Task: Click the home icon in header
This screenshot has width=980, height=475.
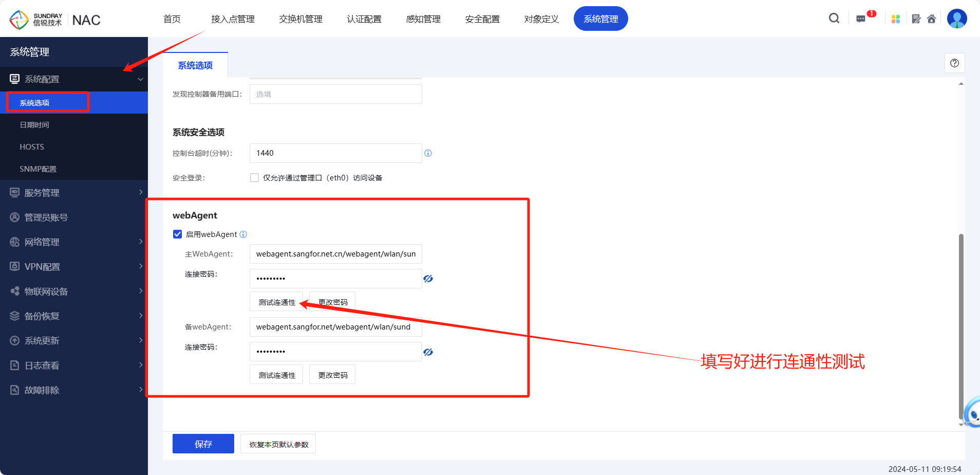Action: click(932, 19)
